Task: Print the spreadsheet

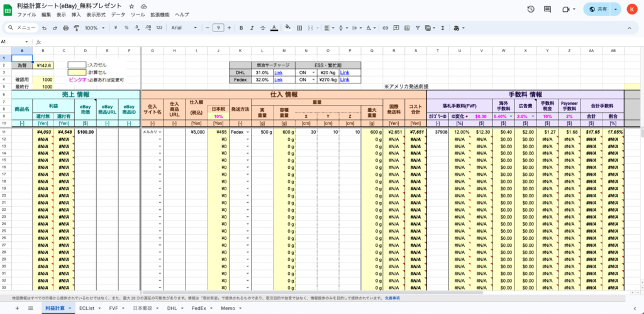Action: click(x=65, y=28)
